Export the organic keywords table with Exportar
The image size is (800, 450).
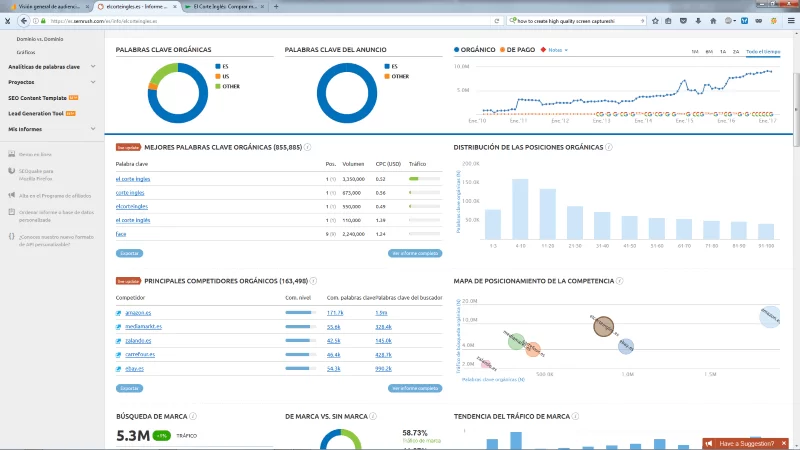[129, 253]
